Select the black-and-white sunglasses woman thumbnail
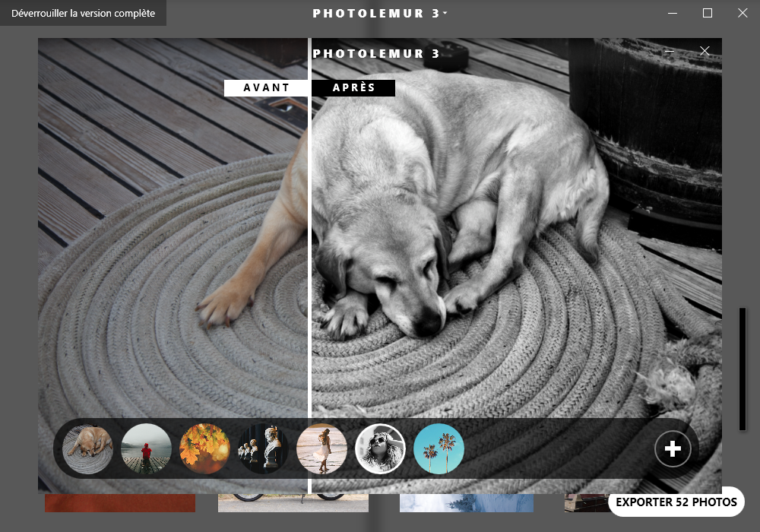 coord(380,448)
